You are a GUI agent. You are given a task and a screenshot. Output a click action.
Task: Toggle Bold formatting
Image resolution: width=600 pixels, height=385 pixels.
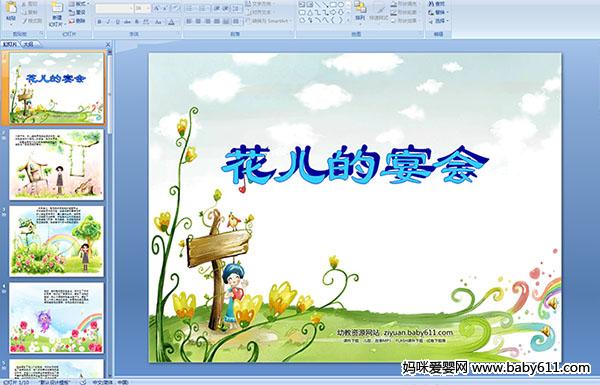point(99,22)
